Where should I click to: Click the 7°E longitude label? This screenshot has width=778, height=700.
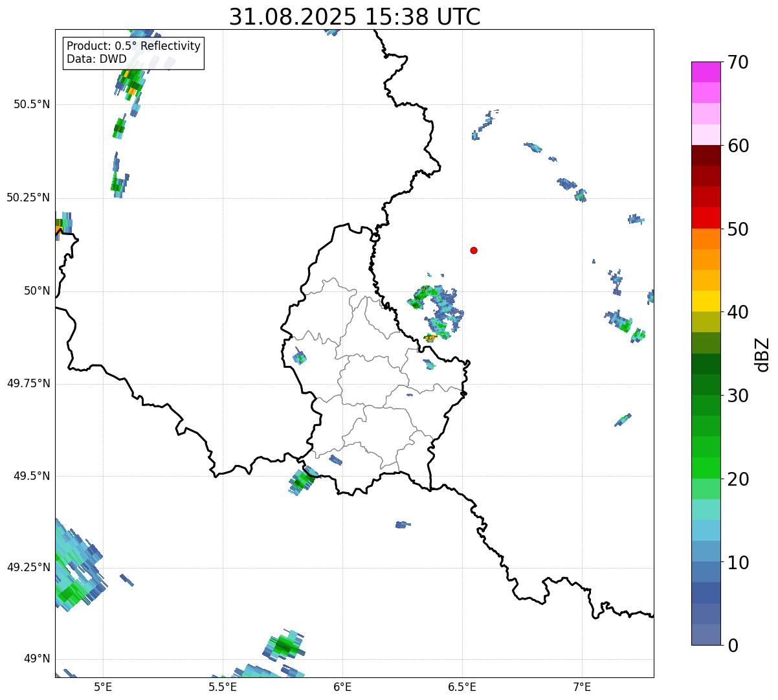[x=582, y=687]
